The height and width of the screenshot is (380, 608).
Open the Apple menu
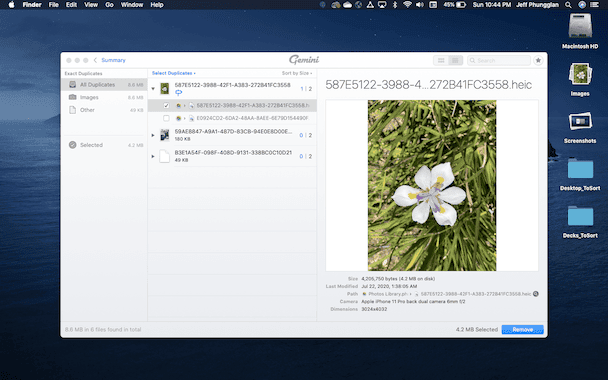[12, 5]
